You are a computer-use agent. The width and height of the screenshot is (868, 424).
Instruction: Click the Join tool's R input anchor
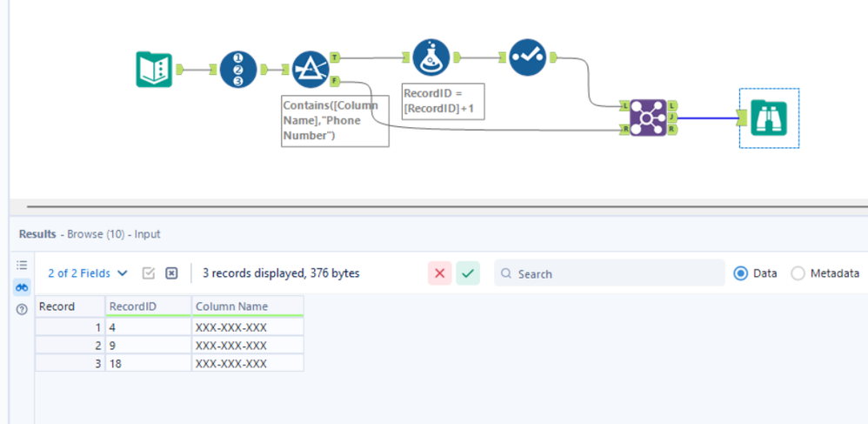coord(624,130)
